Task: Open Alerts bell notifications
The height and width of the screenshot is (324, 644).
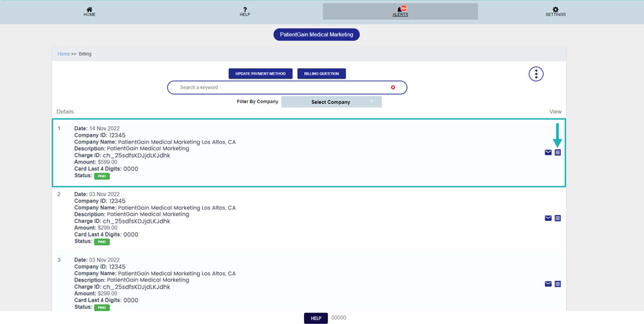Action: pos(400,12)
